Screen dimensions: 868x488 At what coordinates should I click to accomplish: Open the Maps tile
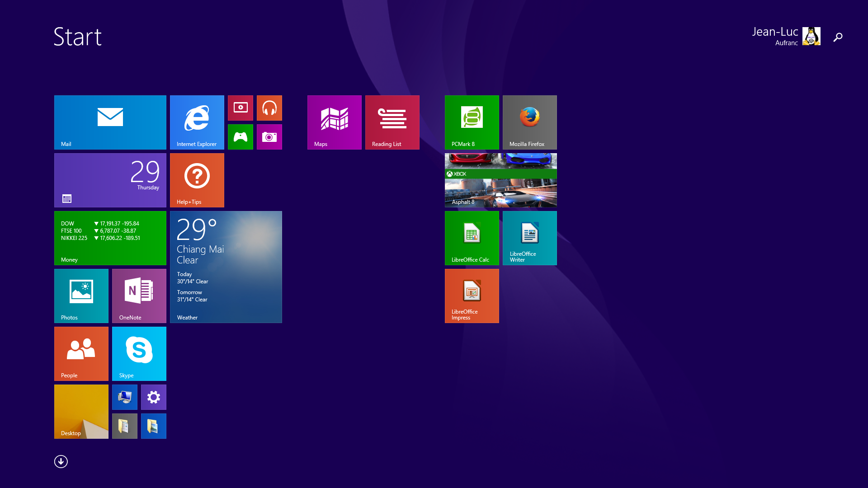point(335,122)
